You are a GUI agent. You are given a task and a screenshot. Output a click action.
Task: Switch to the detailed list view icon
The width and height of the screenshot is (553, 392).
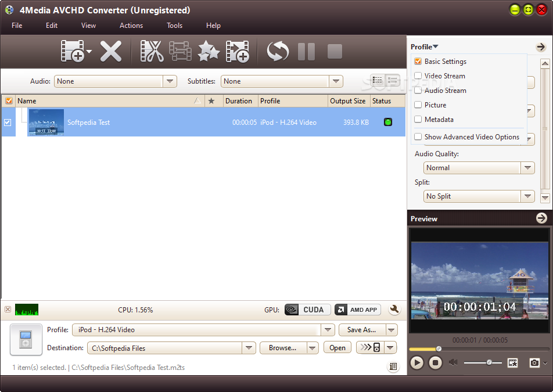(378, 80)
